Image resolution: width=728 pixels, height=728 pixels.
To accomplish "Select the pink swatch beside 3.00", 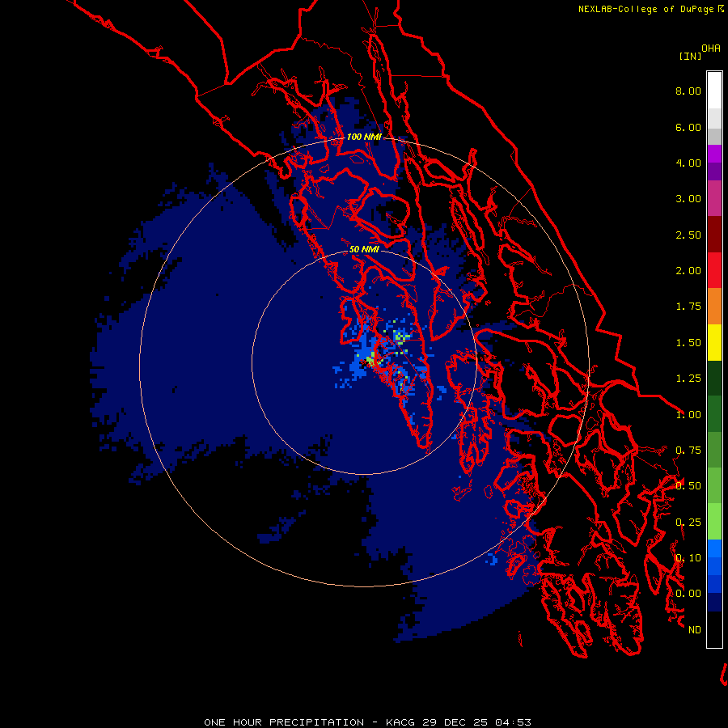I will pos(714,198).
